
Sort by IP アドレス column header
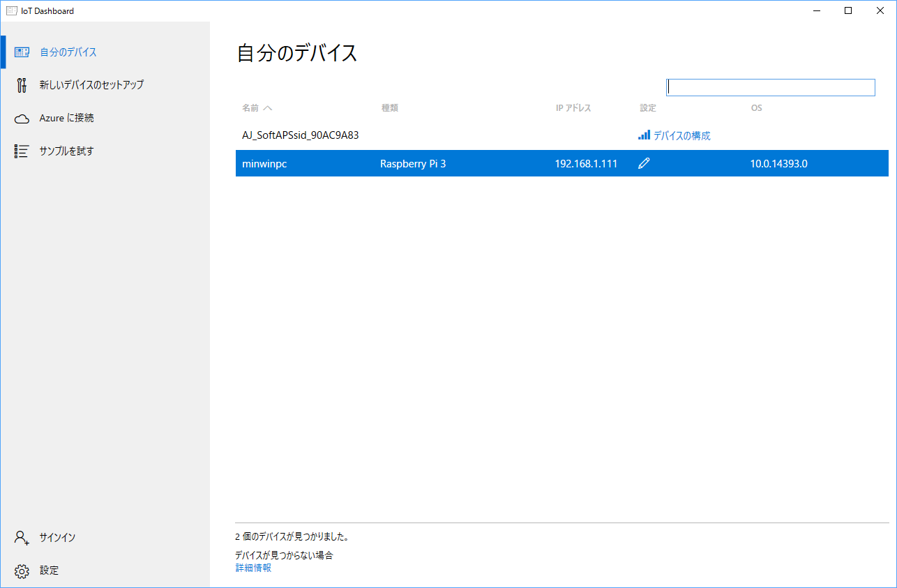pyautogui.click(x=573, y=108)
